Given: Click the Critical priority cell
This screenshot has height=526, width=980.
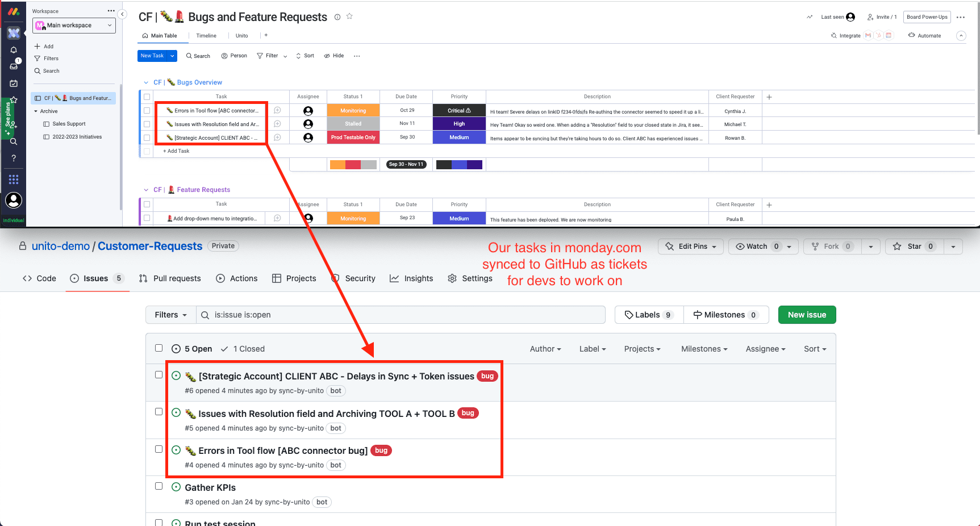Looking at the screenshot, I should click(x=459, y=111).
